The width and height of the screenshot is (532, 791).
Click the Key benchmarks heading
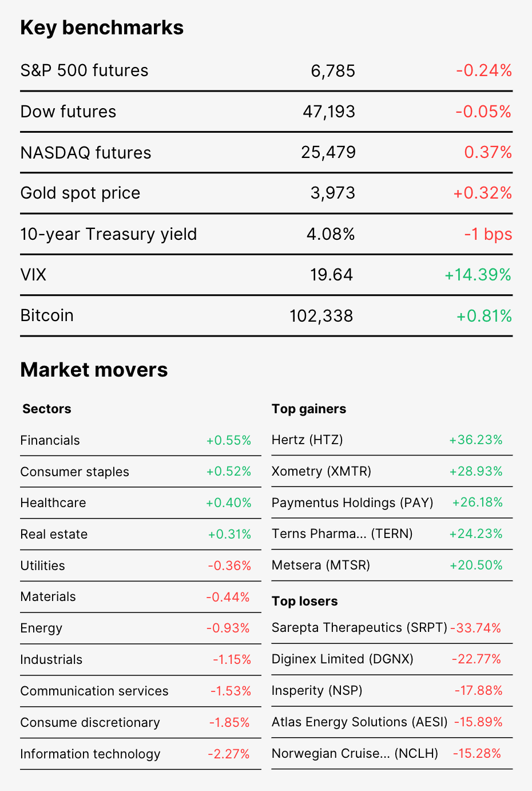(102, 28)
